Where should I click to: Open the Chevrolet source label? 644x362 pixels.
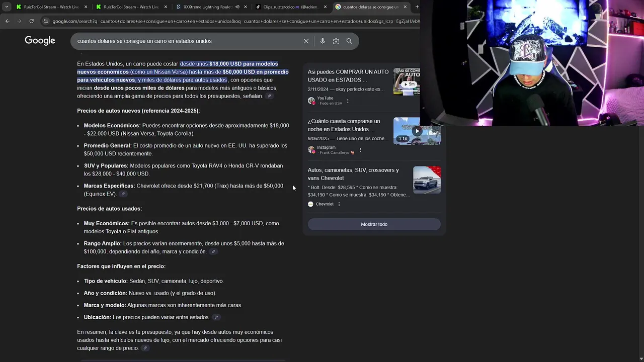321,204
